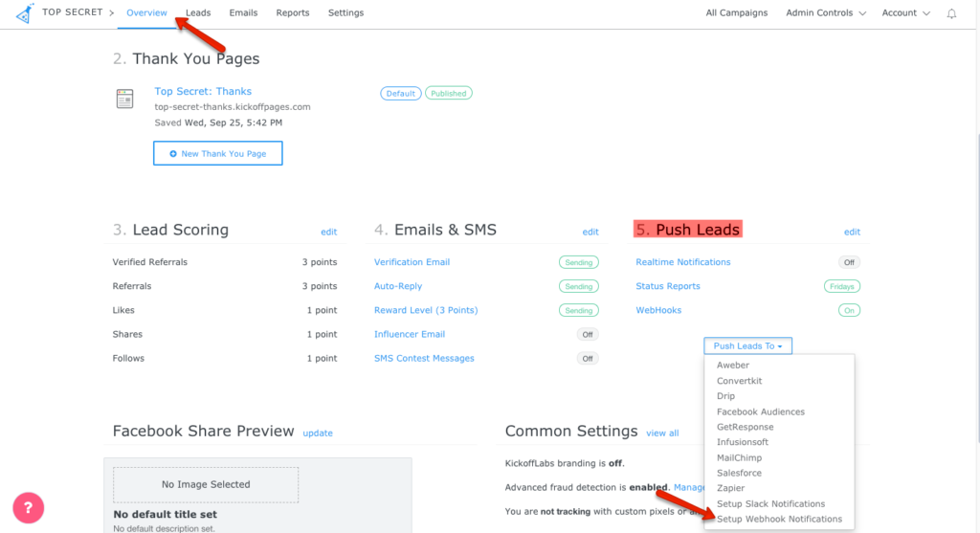Choose Salesforce menu item
980x533 pixels.
coord(739,473)
